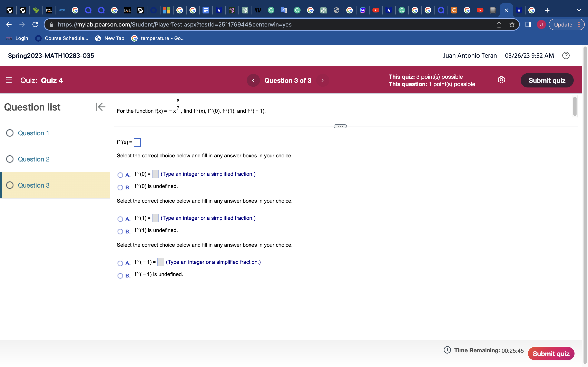Share the page using the address bar icon

tap(498, 24)
